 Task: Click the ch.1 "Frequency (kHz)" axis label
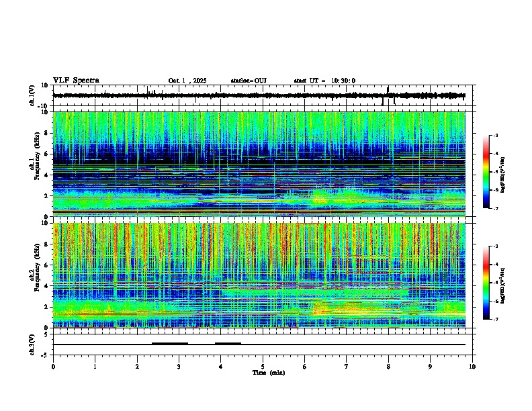(38, 156)
